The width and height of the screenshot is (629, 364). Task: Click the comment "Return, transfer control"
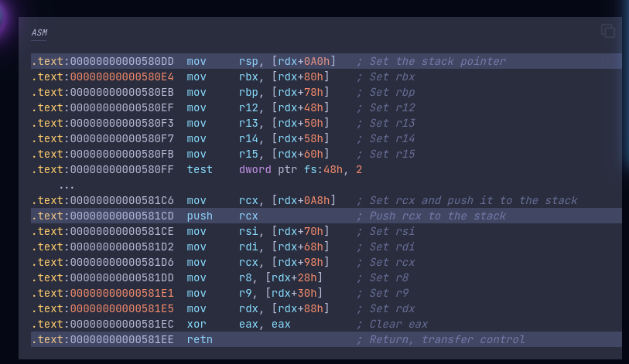[446, 339]
